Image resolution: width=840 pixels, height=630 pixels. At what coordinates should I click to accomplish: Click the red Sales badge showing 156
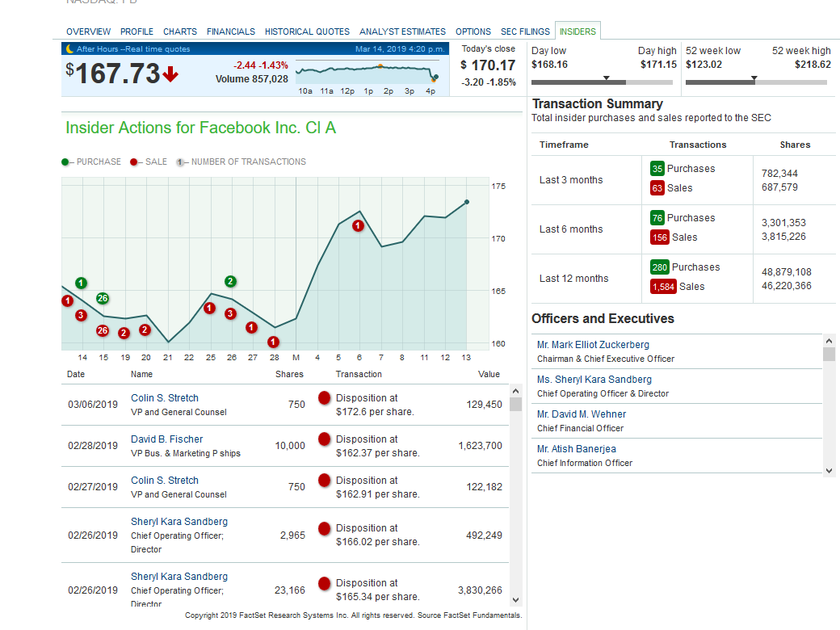click(660, 237)
